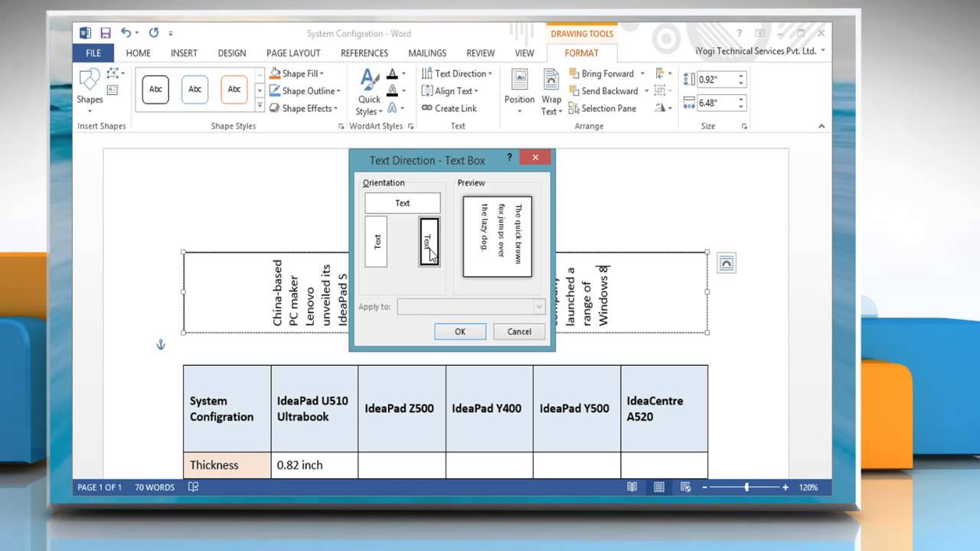Open the FILE tab

(x=93, y=53)
